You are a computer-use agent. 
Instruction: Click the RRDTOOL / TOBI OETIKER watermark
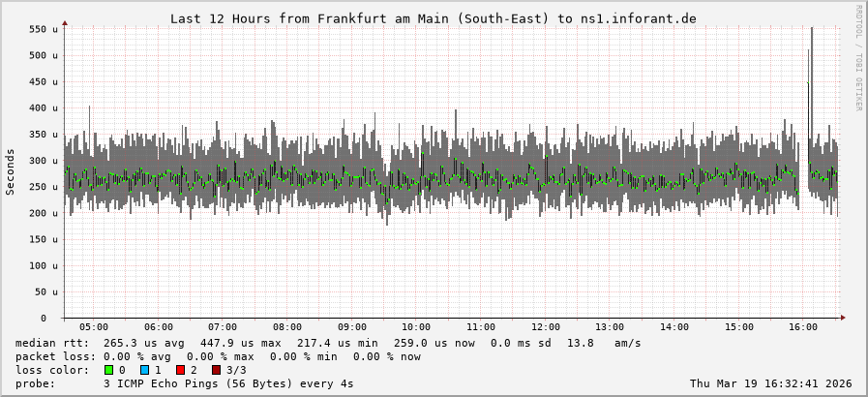[x=857, y=58]
